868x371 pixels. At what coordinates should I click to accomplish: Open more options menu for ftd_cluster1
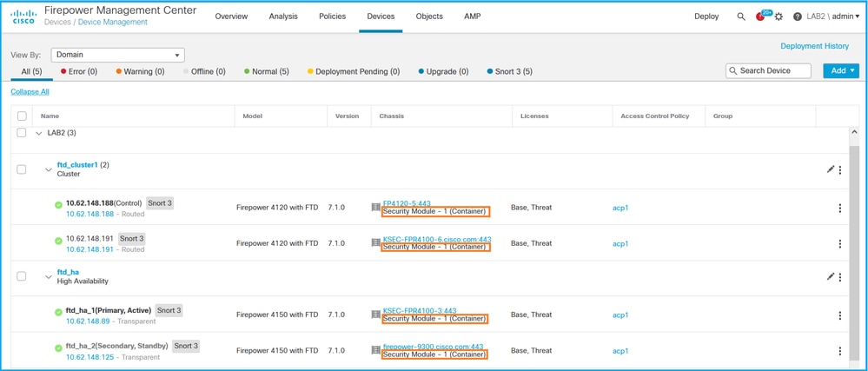click(x=840, y=170)
